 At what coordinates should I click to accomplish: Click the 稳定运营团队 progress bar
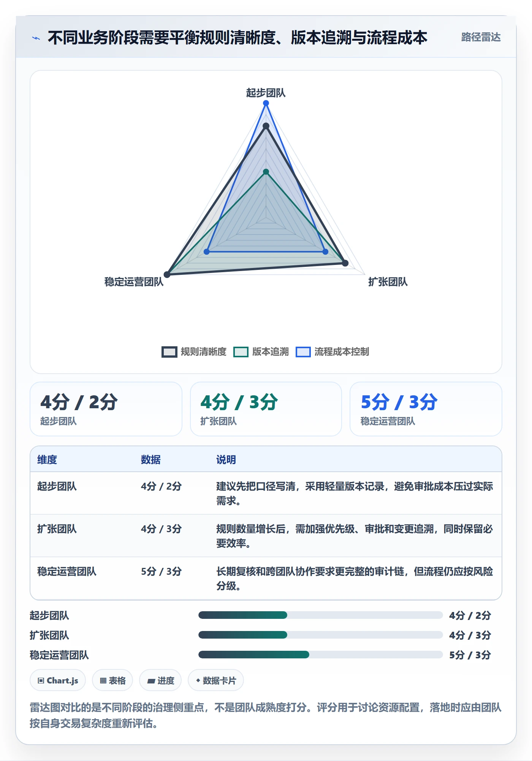[x=321, y=655]
